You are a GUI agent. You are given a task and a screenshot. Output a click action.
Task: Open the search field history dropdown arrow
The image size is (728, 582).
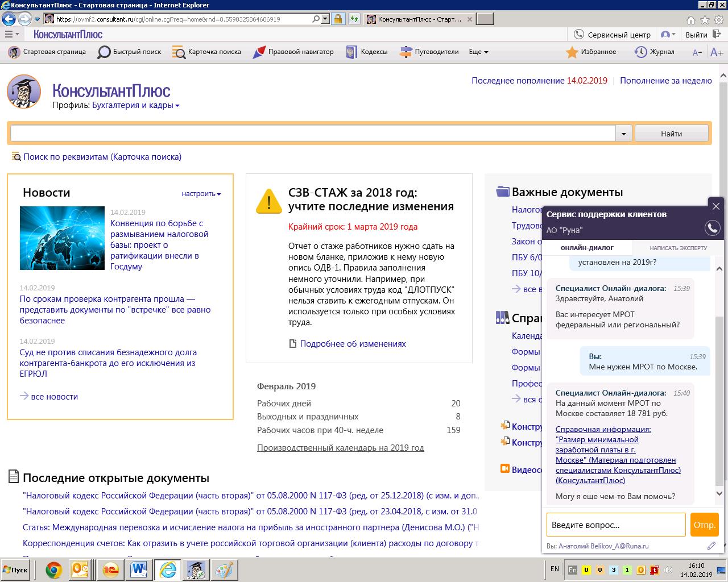(x=623, y=134)
